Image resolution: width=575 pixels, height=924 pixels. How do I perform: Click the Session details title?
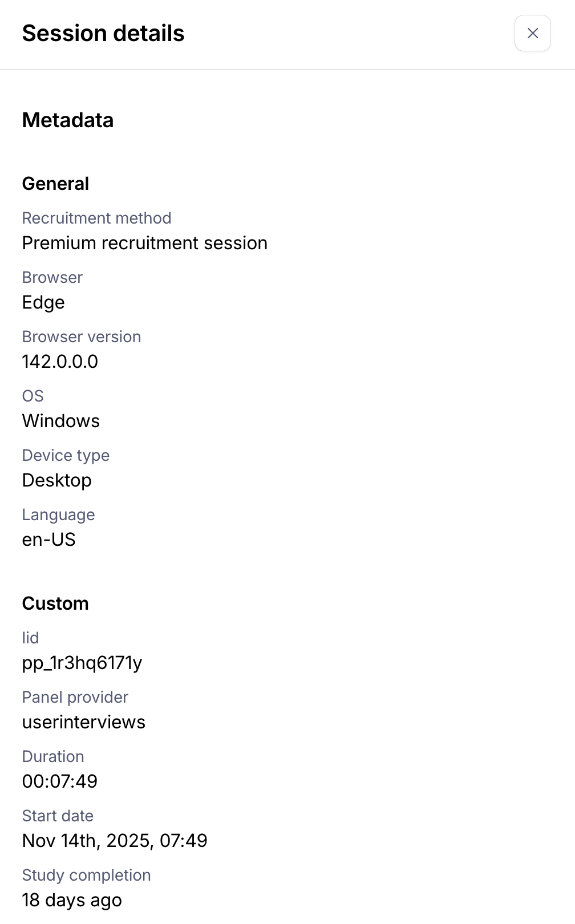[103, 33]
